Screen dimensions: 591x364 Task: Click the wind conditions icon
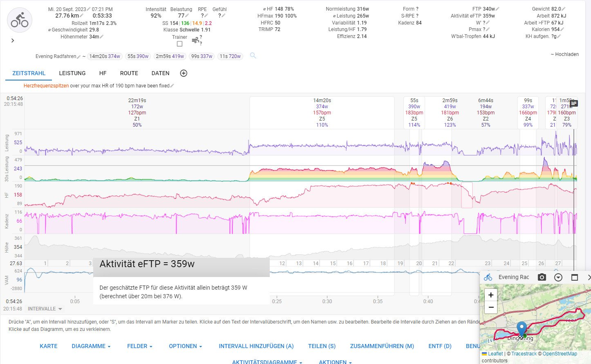tap(195, 40)
